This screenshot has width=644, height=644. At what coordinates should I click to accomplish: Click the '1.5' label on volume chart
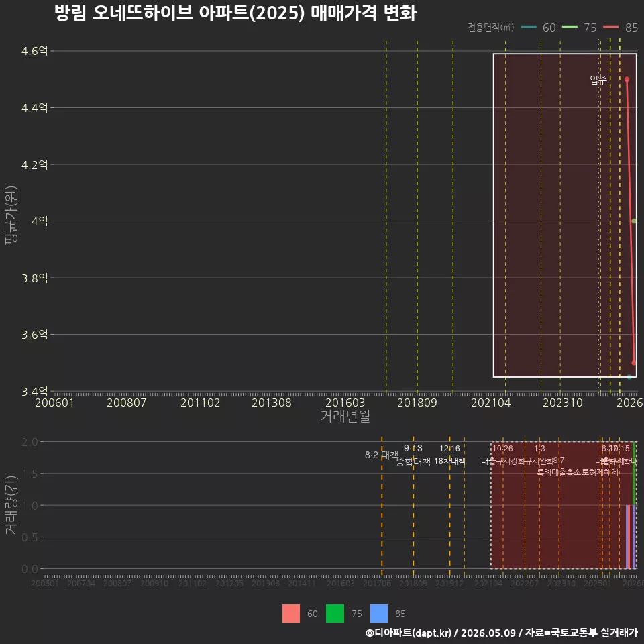tap(30, 474)
